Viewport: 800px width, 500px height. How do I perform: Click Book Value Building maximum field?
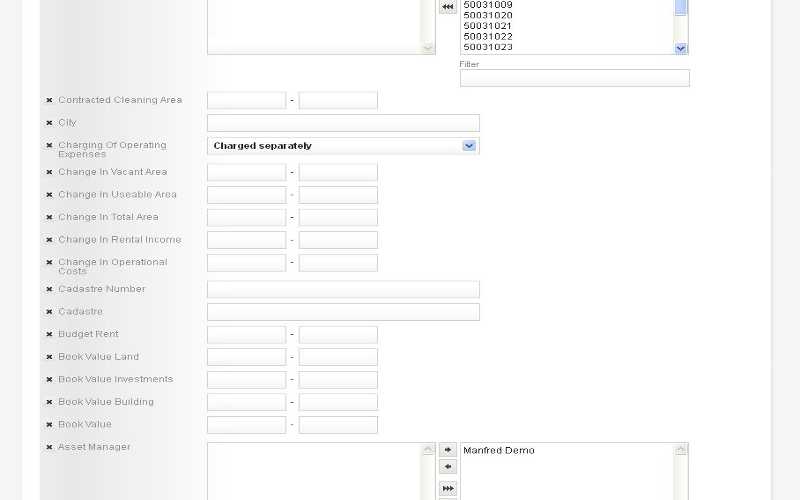[x=338, y=402]
